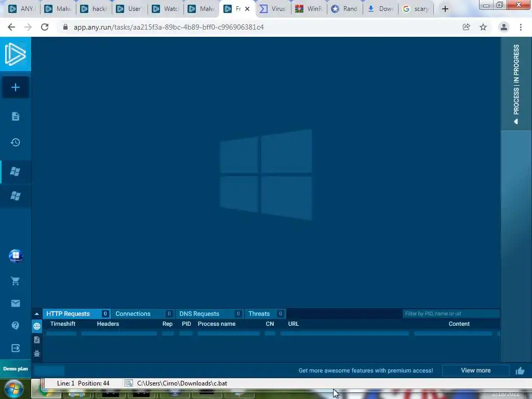
Task: Click the premium access promotion text
Action: pyautogui.click(x=366, y=370)
